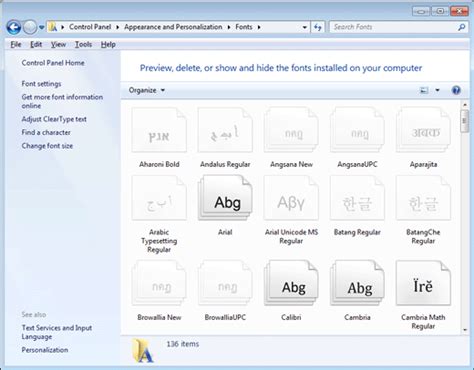Click the scrollbar down arrow

click(x=465, y=330)
